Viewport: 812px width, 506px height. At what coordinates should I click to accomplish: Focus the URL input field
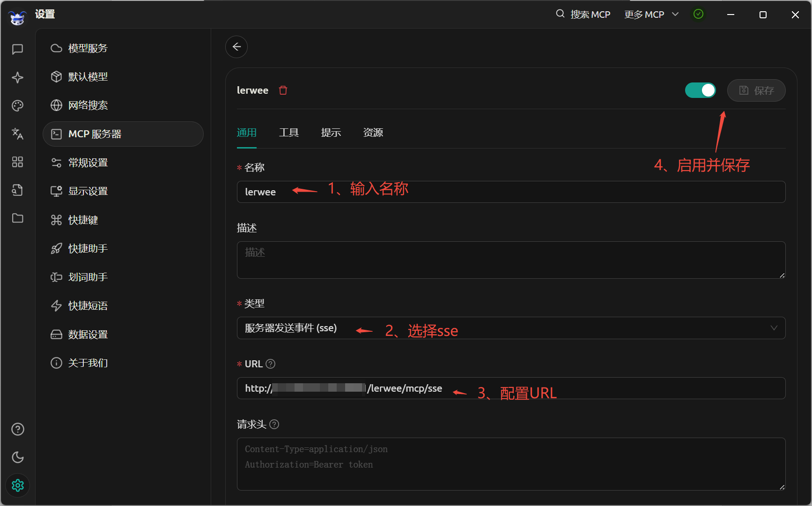point(511,388)
